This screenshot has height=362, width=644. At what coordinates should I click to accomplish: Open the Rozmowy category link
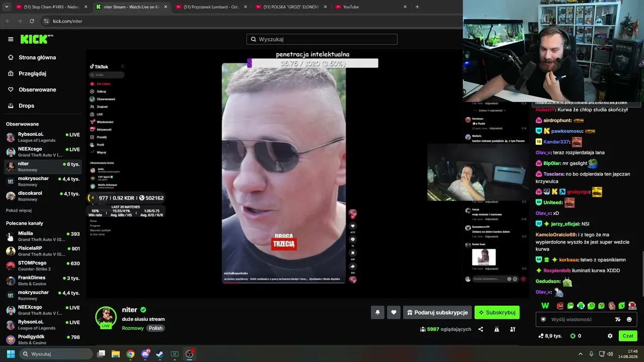(x=133, y=328)
